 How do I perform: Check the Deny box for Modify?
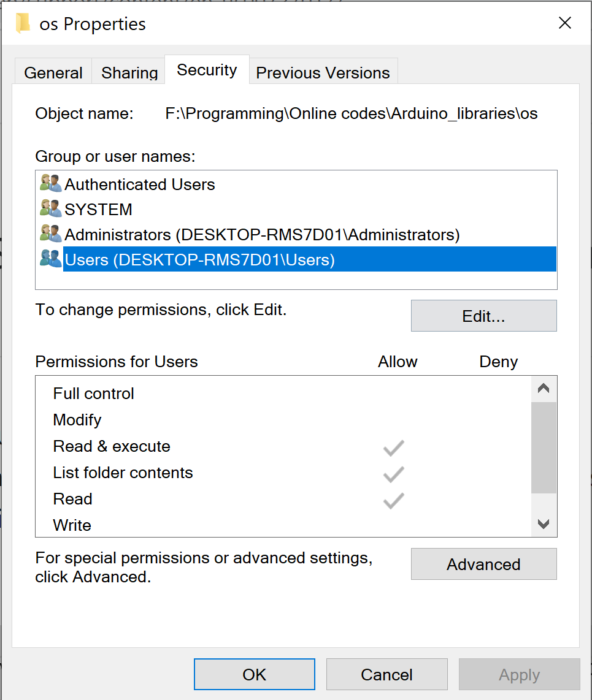(x=498, y=420)
